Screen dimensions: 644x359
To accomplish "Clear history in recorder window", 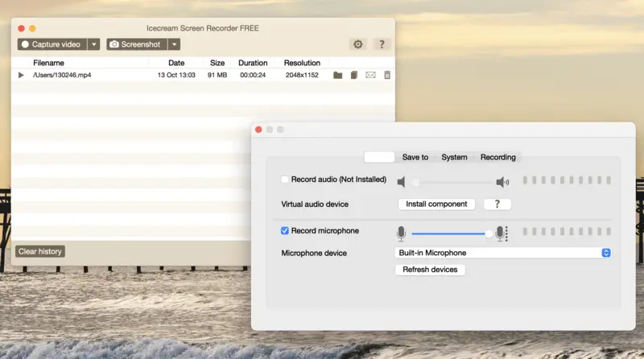I will click(39, 251).
